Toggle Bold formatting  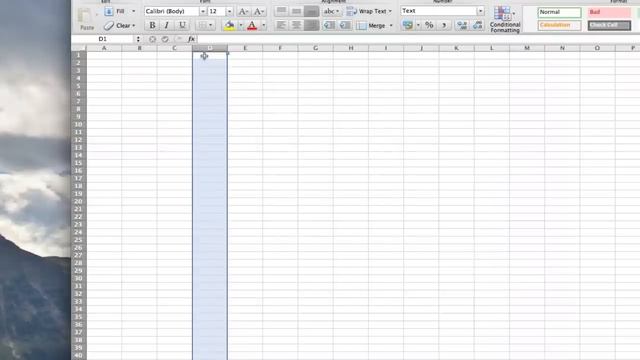(152, 25)
